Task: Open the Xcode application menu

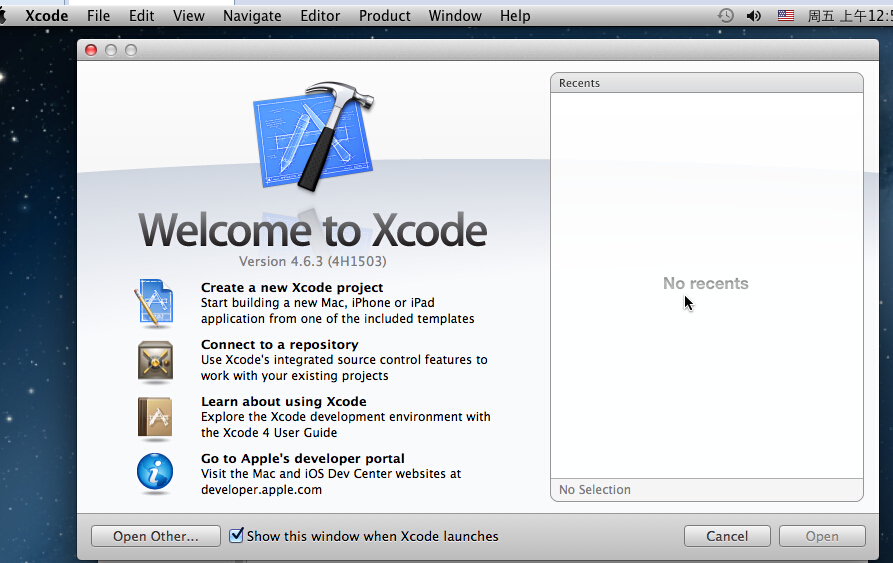Action: [x=46, y=16]
